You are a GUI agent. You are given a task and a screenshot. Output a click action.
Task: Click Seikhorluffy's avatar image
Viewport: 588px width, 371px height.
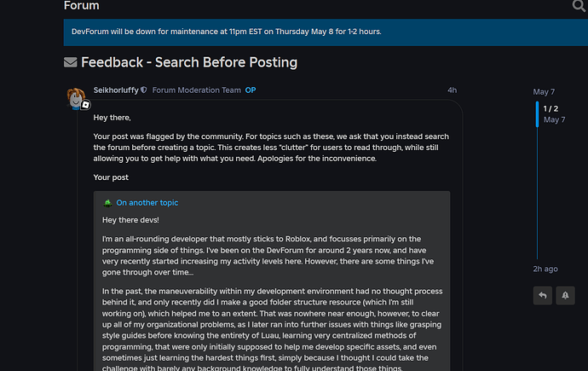pyautogui.click(x=77, y=97)
